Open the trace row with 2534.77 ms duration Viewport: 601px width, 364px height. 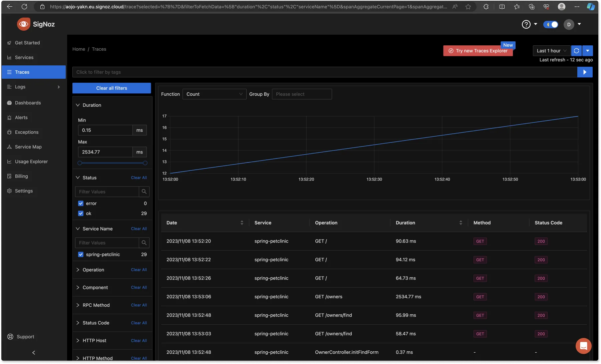click(374, 297)
